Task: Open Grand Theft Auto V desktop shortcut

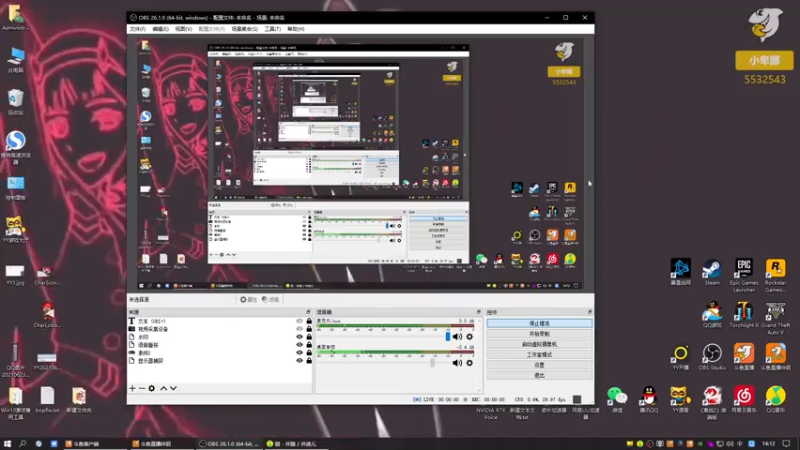Action: 775,317
